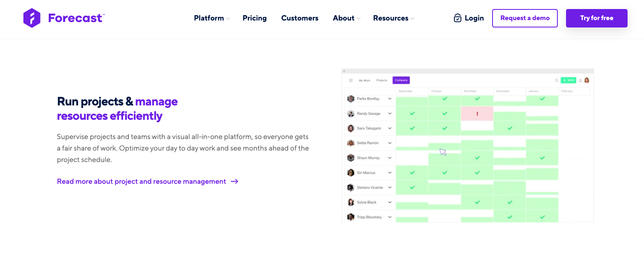Click the search magnifier in the app preview
This screenshot has width=644, height=265.
(557, 80)
